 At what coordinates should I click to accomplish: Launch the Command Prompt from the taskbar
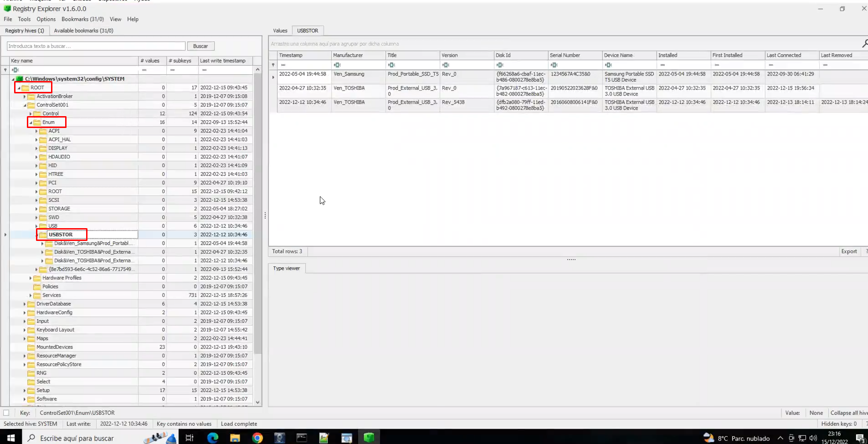[302, 438]
